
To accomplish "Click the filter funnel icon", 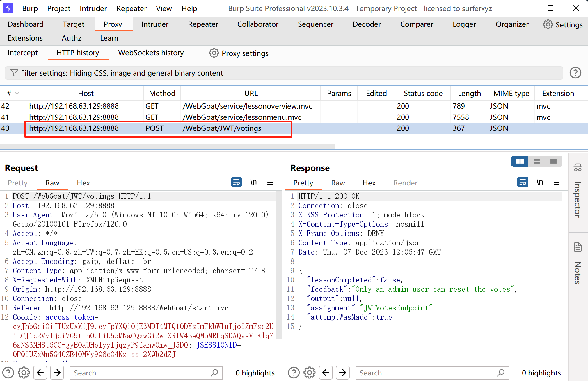I will click(14, 73).
